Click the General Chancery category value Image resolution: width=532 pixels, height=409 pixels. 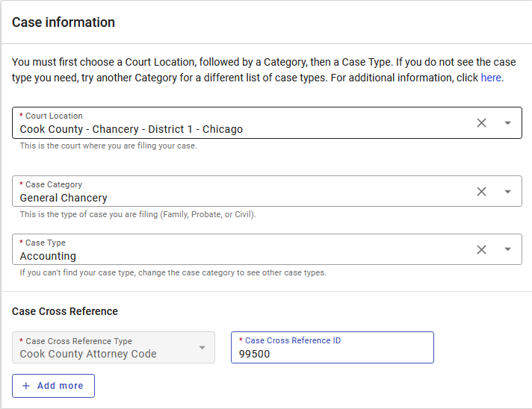[64, 198]
